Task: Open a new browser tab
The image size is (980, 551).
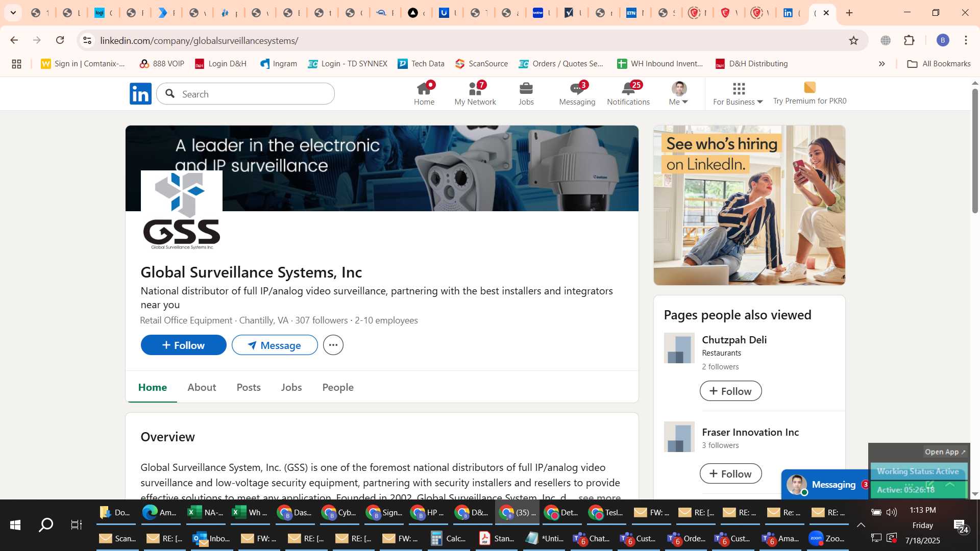Action: pyautogui.click(x=849, y=13)
